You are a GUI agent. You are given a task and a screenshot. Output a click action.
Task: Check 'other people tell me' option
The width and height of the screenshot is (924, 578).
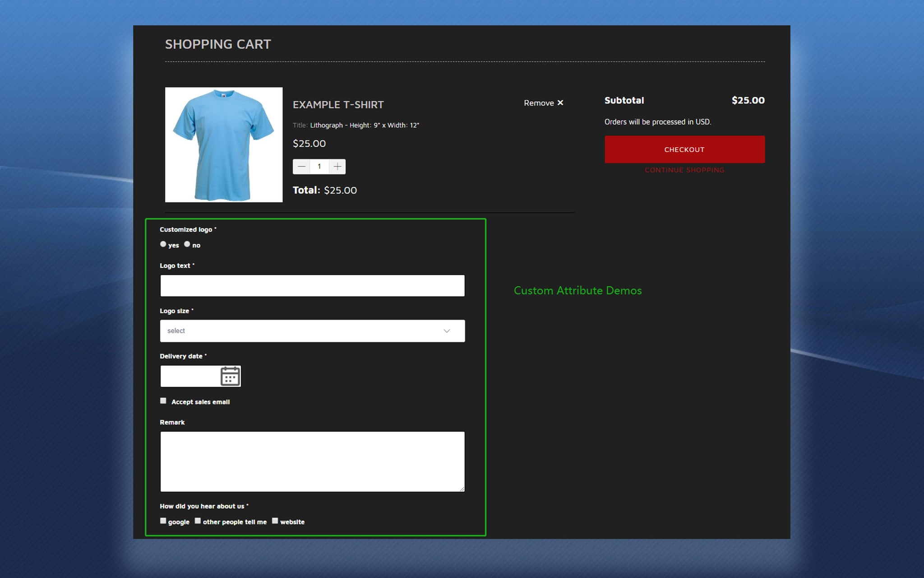tap(198, 521)
